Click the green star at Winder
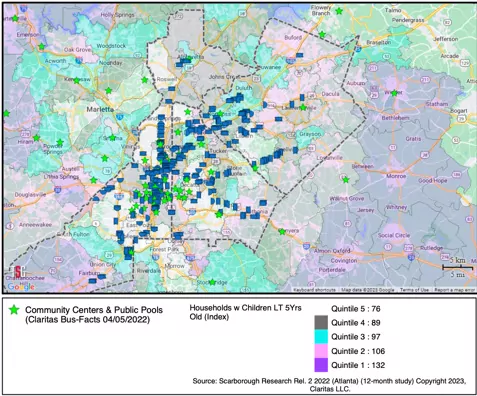 coord(394,93)
